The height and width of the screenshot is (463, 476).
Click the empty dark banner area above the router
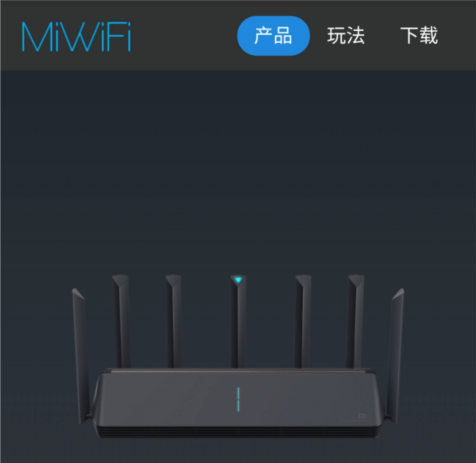pyautogui.click(x=238, y=170)
